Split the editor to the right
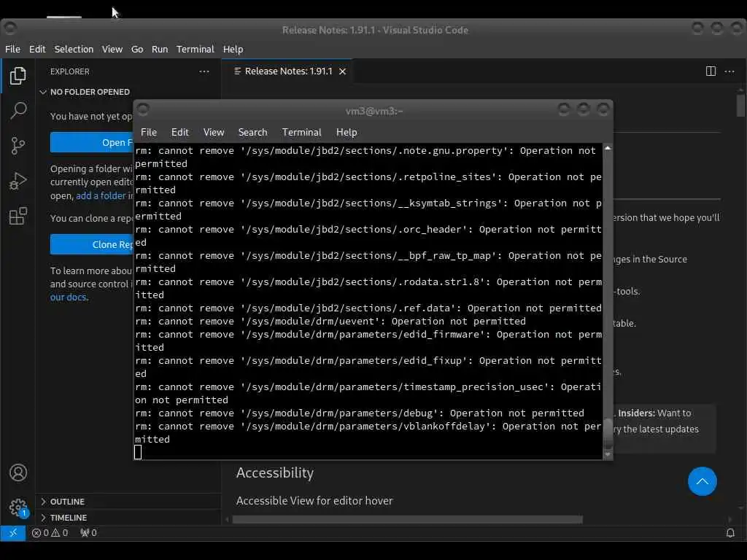Image resolution: width=747 pixels, height=560 pixels. point(711,71)
